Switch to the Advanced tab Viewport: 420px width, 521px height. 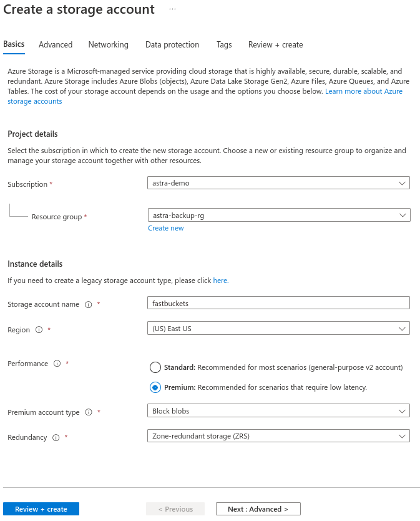[x=56, y=44]
